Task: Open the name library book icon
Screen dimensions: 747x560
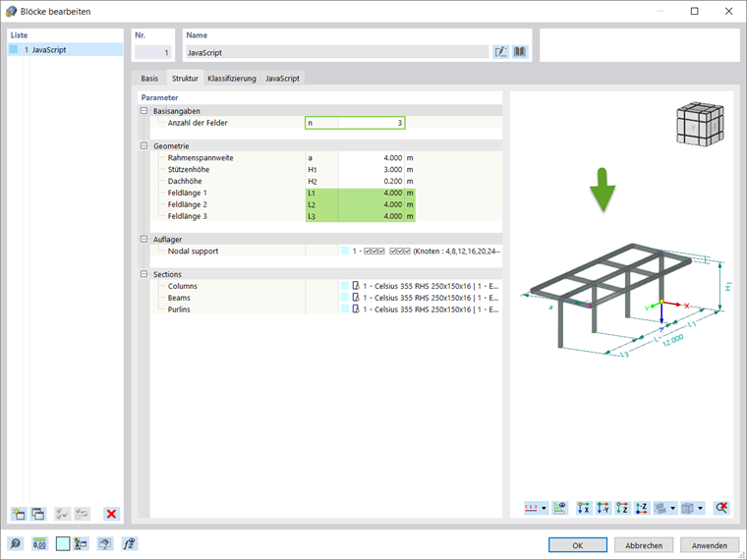Action: (520, 52)
